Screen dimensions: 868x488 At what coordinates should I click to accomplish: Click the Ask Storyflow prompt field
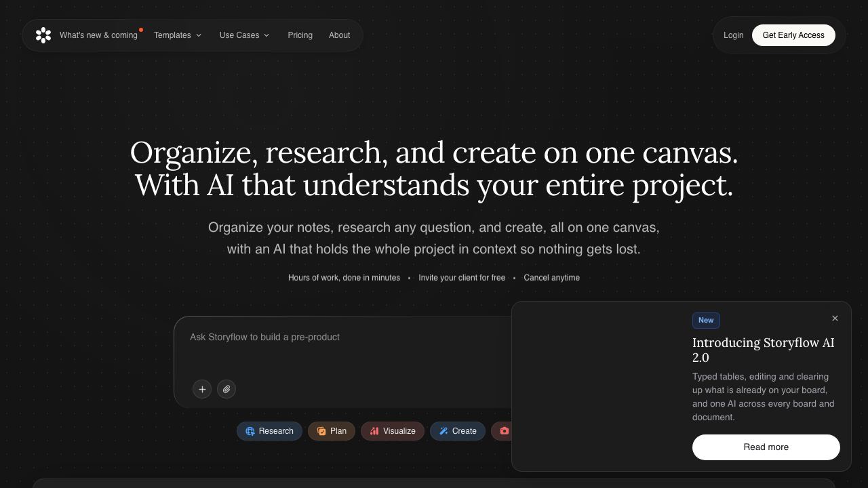pos(342,337)
